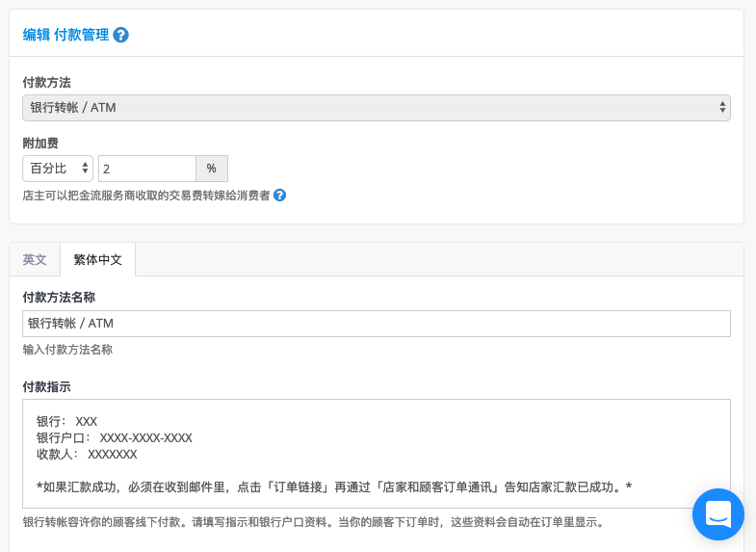Click help icon after surcharge description text
This screenshot has width=756, height=552.
pyautogui.click(x=279, y=196)
